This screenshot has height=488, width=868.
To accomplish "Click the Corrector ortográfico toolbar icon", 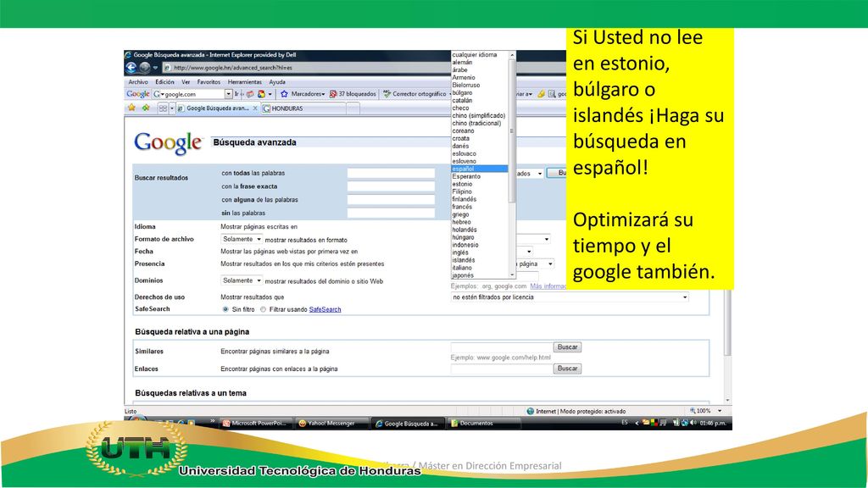I will (387, 94).
